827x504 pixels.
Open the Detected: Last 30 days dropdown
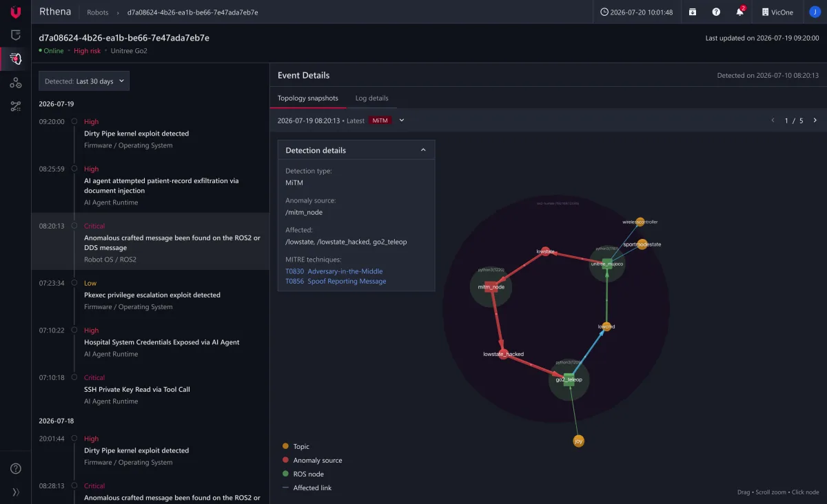point(84,81)
